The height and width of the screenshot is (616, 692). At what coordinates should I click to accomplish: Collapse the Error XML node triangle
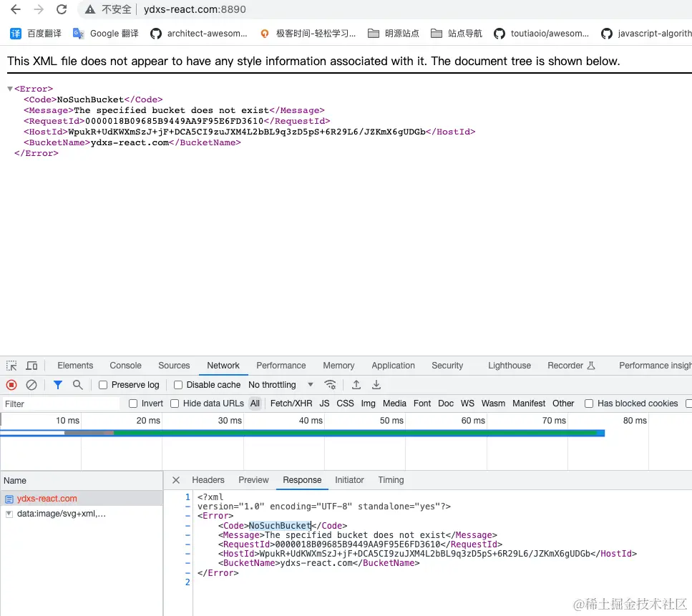tap(10, 89)
